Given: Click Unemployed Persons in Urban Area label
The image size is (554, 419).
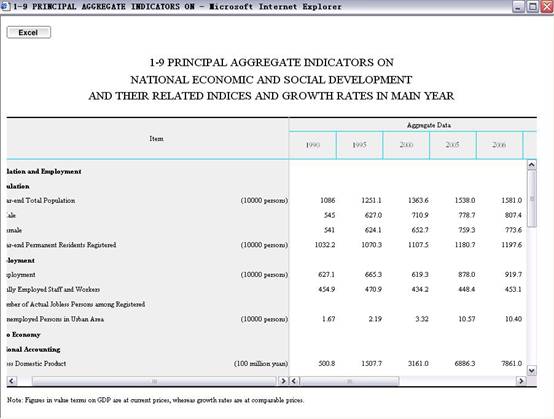Looking at the screenshot, I should pos(55,319).
